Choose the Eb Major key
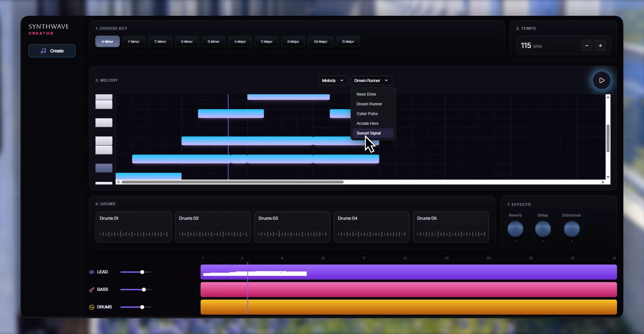The height and width of the screenshot is (334, 644). (321, 42)
